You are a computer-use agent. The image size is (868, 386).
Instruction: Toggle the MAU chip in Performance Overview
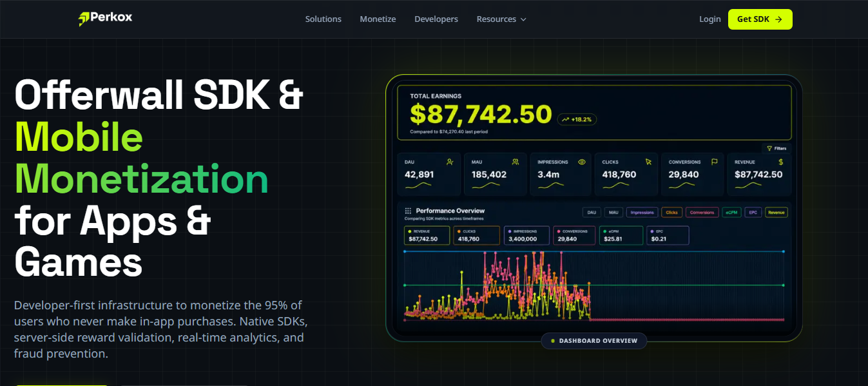tap(613, 212)
